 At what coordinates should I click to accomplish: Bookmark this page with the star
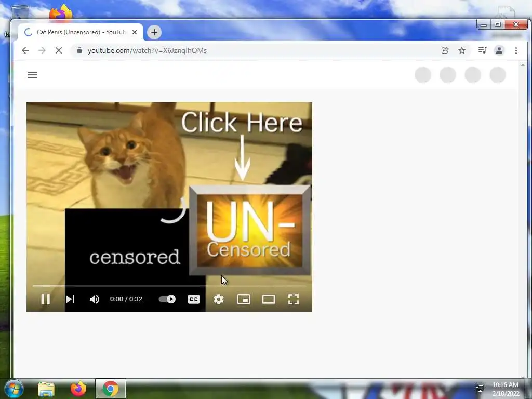click(x=462, y=50)
